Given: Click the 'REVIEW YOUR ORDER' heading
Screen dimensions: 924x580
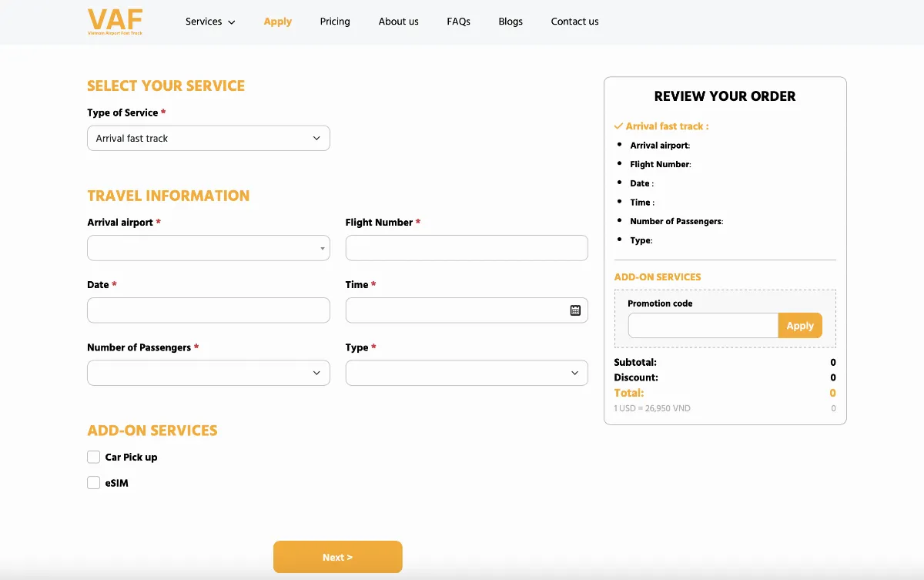Looking at the screenshot, I should coord(725,96).
